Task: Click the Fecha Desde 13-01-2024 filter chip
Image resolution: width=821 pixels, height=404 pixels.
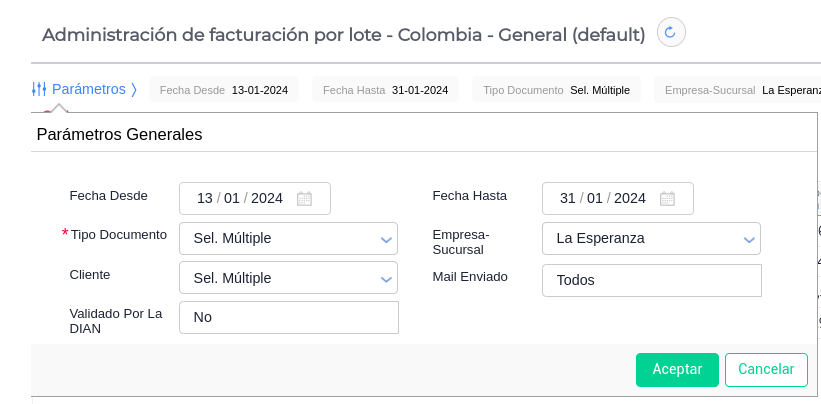Action: tap(223, 90)
